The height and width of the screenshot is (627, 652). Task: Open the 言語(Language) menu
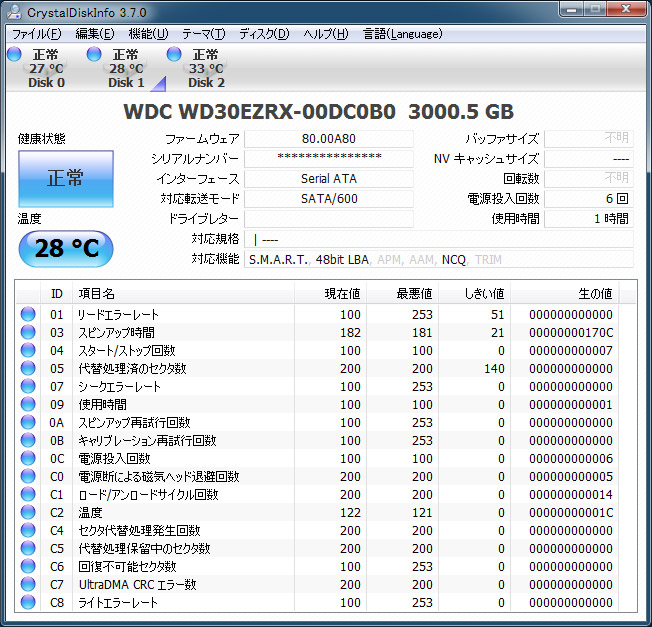402,33
